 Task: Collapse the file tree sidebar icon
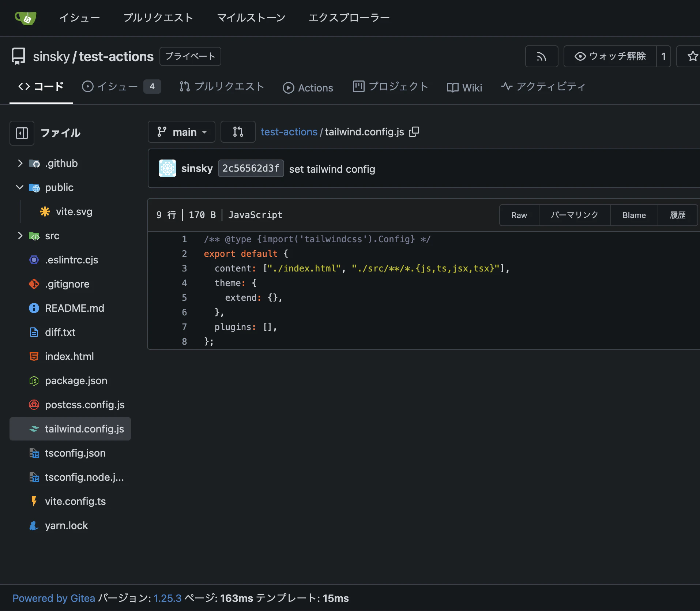pyautogui.click(x=22, y=133)
